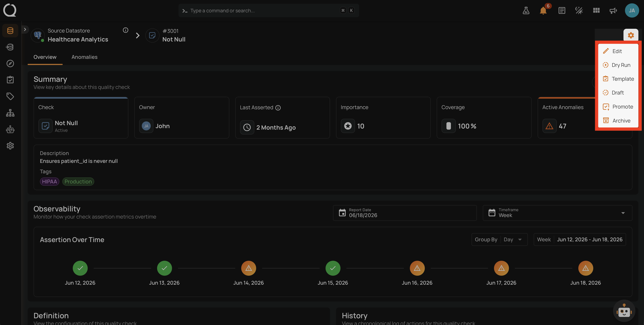Select the Jun 12, 2026 passed marker
The width and height of the screenshot is (644, 325).
(x=80, y=268)
